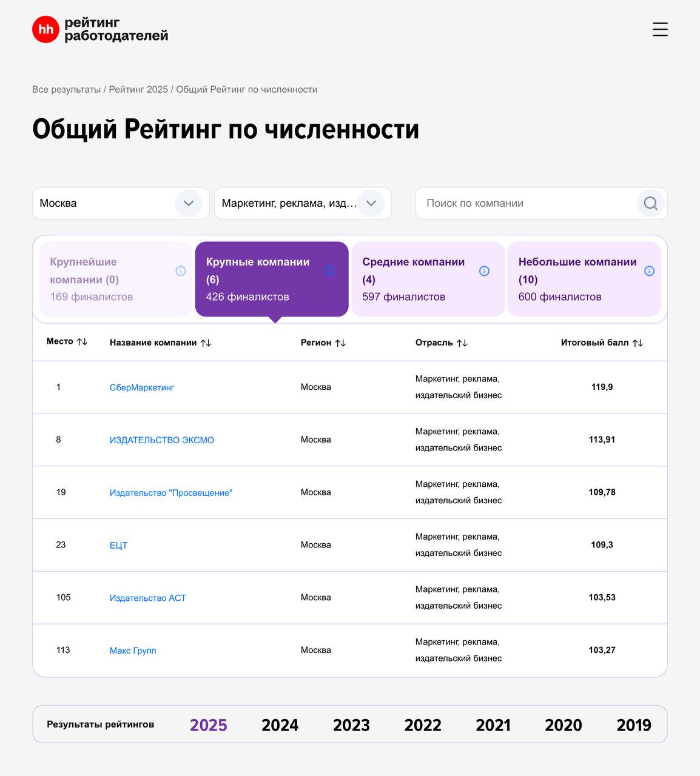Click info icon on Средние компании tab
The width and height of the screenshot is (700, 776).
484,271
